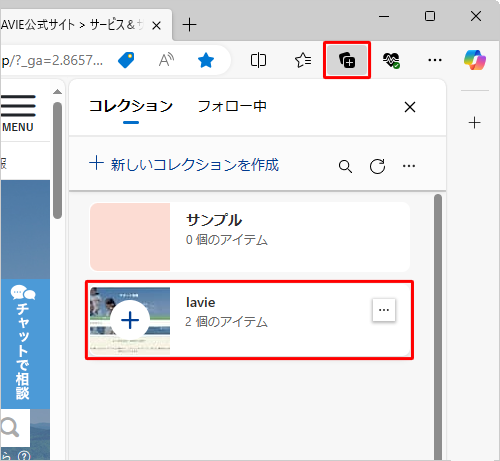Open collections panel more options
This screenshot has height=461, width=500.
tap(409, 166)
